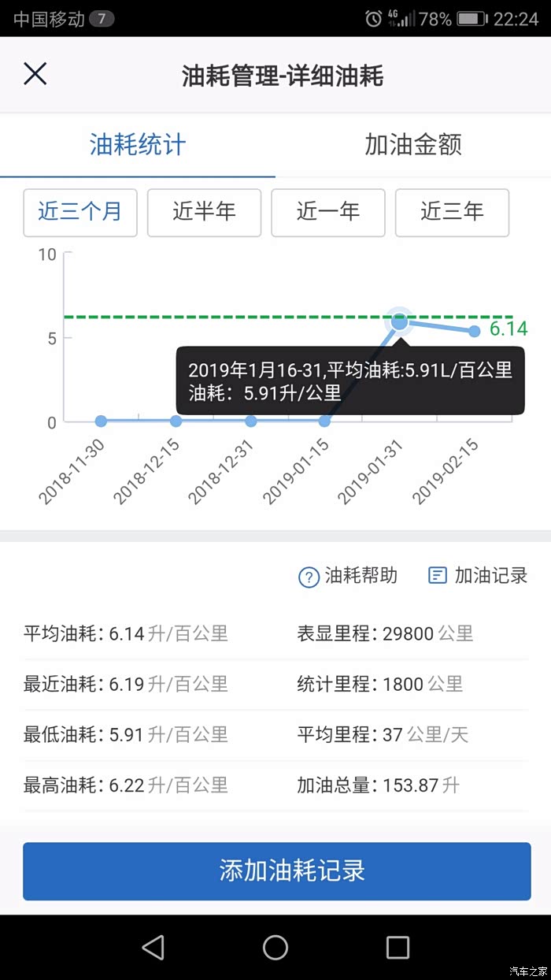The width and height of the screenshot is (551, 980).
Task: Select the 近三个月 time range
Action: point(80,212)
